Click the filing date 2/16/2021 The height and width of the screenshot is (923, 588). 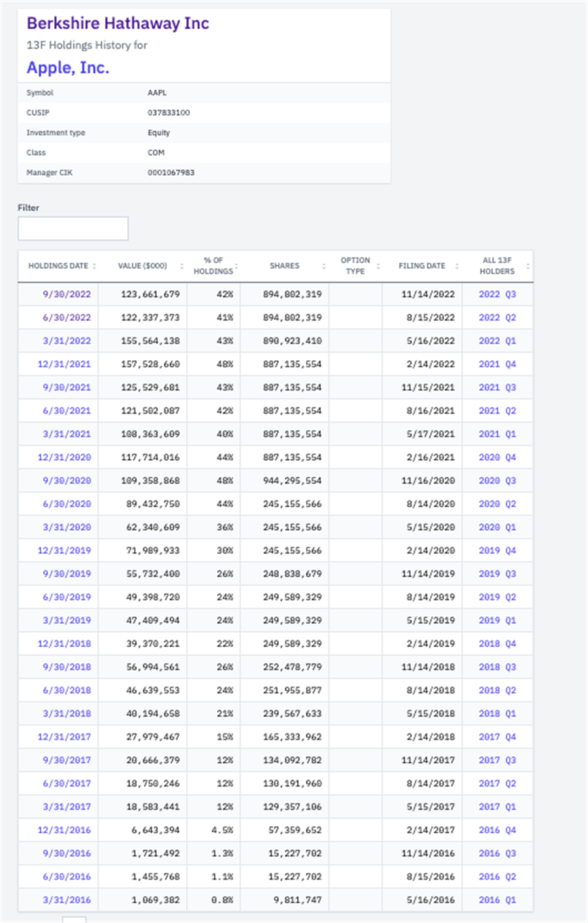431,458
